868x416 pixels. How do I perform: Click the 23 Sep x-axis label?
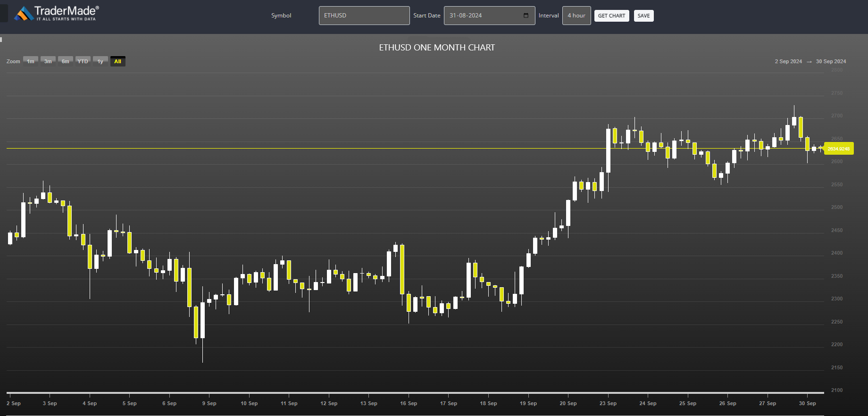608,403
